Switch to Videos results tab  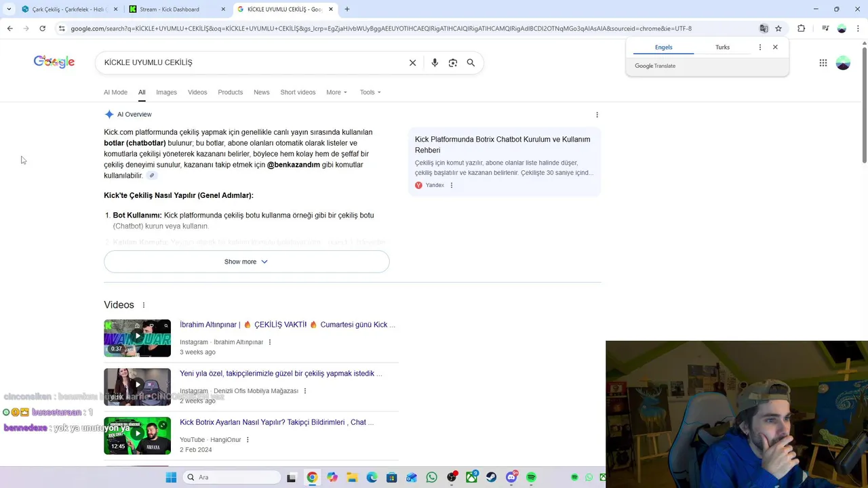(x=197, y=92)
